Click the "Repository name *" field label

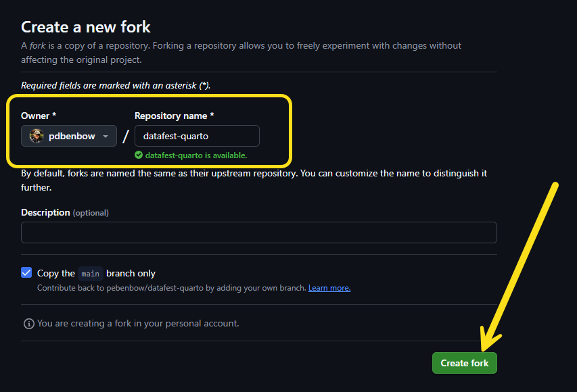(175, 116)
